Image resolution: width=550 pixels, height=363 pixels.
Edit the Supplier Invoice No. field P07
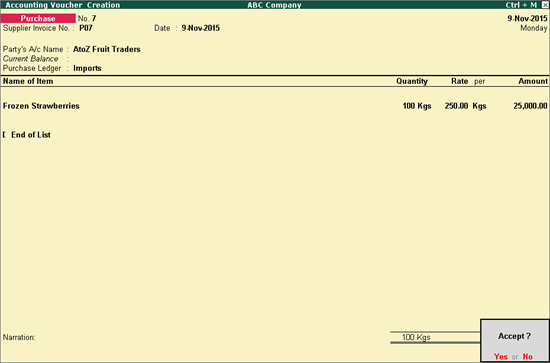click(x=86, y=28)
